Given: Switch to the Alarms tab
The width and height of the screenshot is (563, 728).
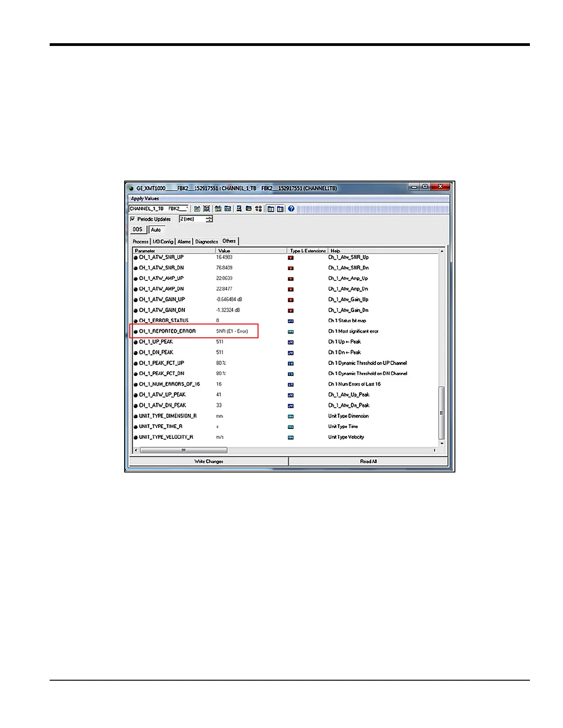Looking at the screenshot, I should point(184,242).
